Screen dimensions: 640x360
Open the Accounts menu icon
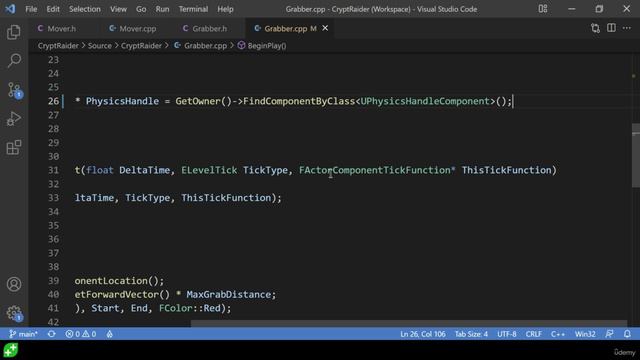point(14,284)
